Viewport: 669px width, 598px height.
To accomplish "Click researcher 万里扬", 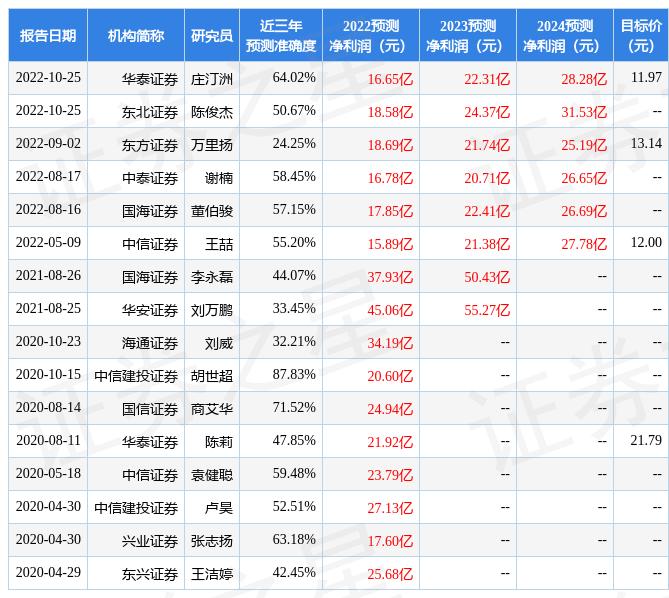I will point(212,145).
